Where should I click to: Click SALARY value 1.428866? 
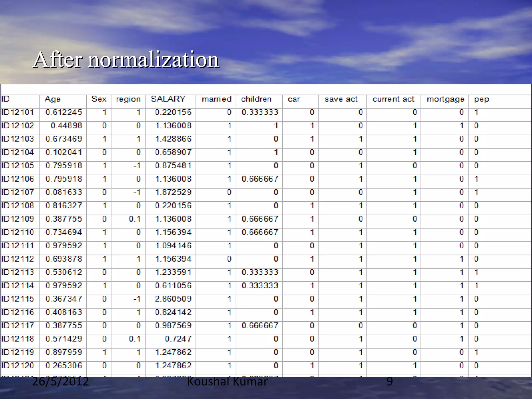(173, 139)
